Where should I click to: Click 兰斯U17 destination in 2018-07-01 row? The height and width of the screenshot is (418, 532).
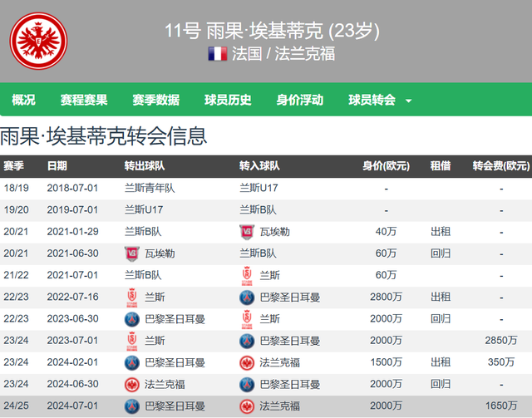tap(259, 188)
